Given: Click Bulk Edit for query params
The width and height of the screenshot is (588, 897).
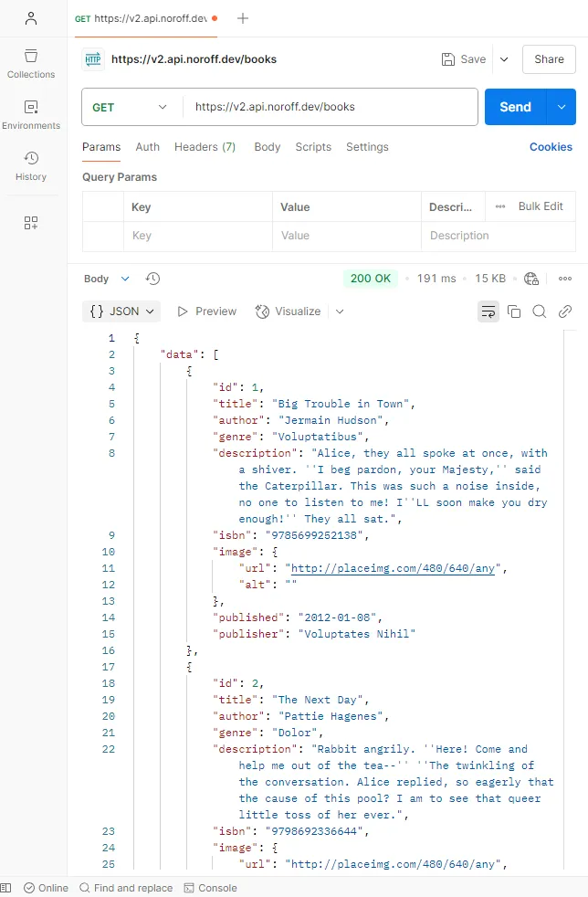Looking at the screenshot, I should coord(541,206).
